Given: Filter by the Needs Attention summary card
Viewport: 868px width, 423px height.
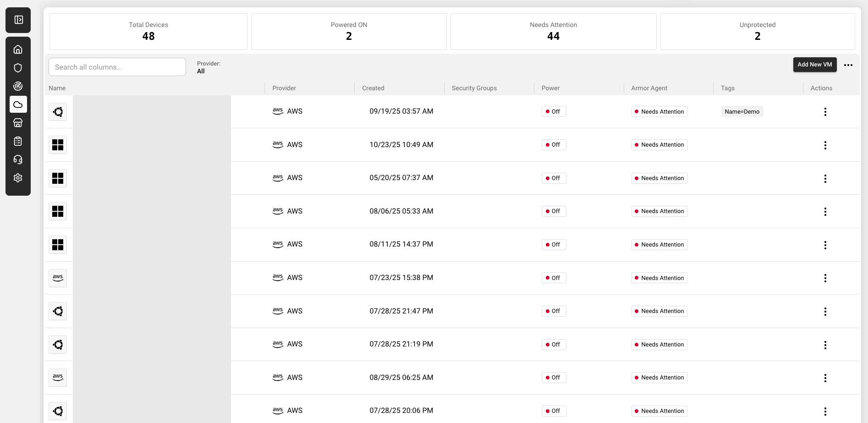Looking at the screenshot, I should pyautogui.click(x=553, y=32).
